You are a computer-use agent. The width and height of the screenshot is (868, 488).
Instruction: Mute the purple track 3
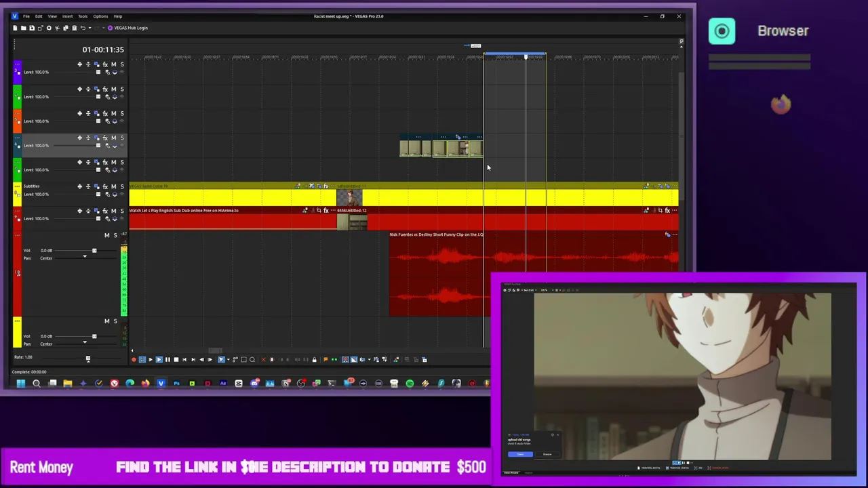(113, 64)
